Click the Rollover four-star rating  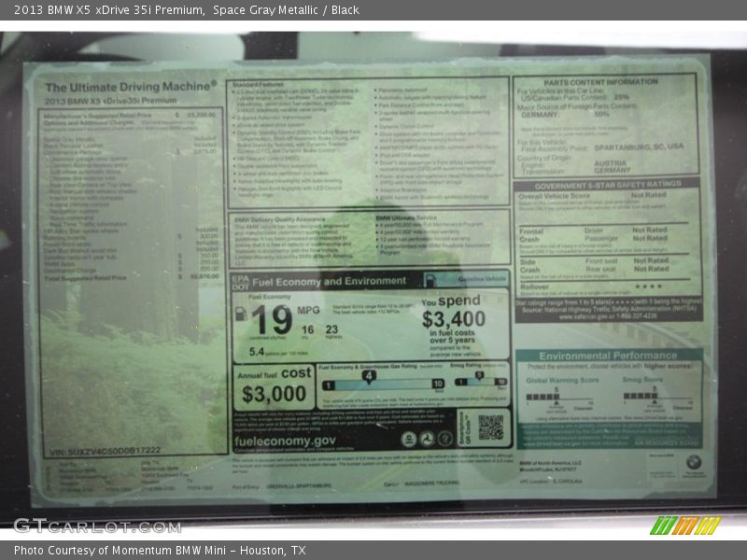click(x=648, y=287)
